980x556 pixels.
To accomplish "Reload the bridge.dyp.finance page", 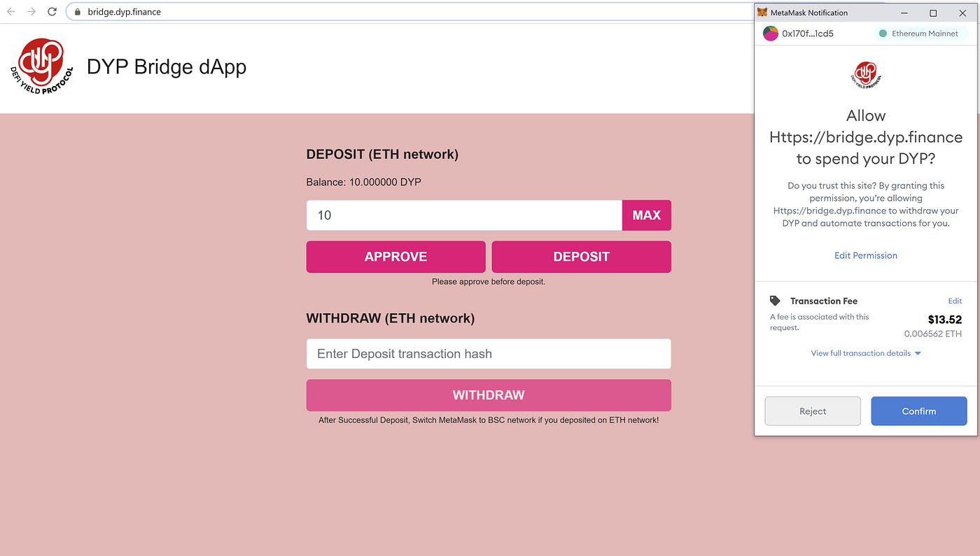I will coord(52,12).
